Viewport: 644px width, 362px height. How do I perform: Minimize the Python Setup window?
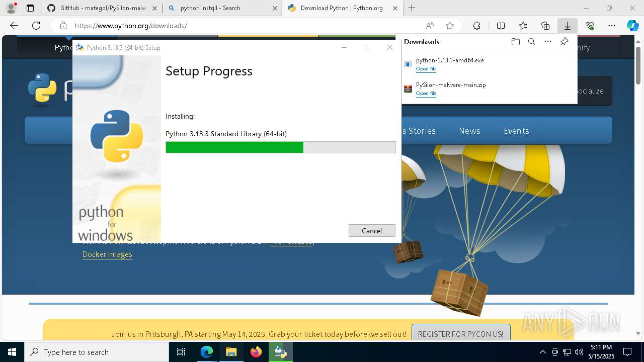coord(344,47)
